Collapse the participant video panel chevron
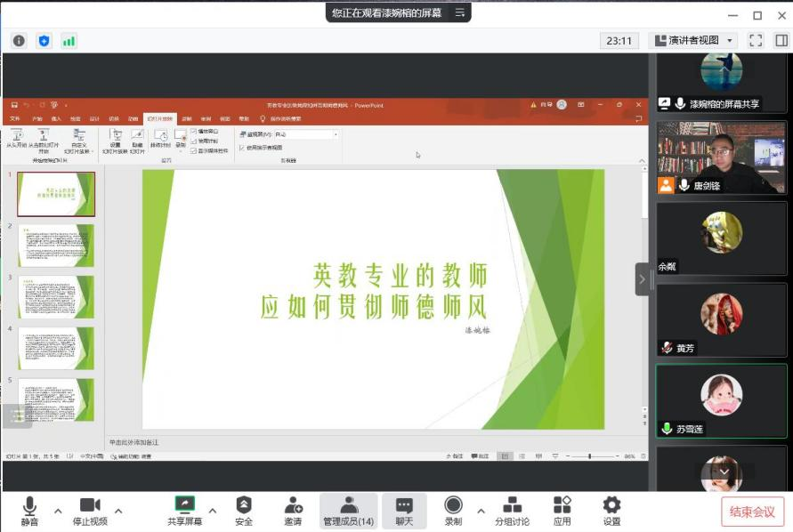Viewport: 793px width, 532px height. point(642,278)
